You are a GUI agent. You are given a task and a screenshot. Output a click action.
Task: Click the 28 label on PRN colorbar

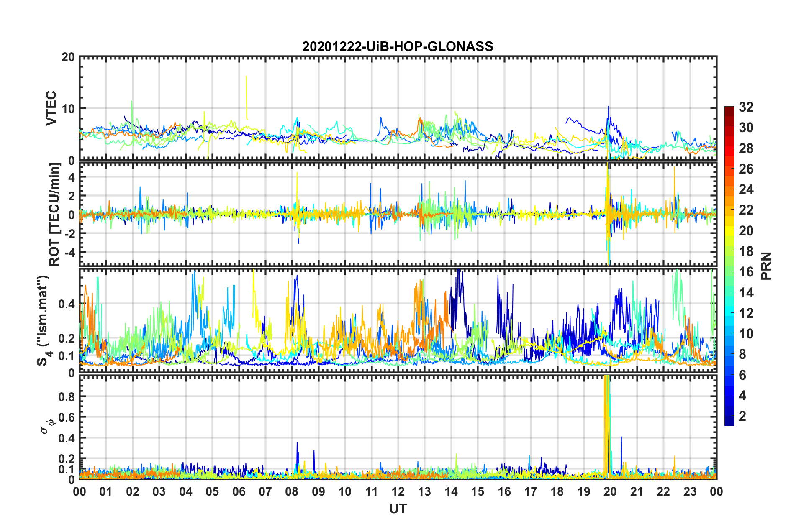click(x=746, y=148)
